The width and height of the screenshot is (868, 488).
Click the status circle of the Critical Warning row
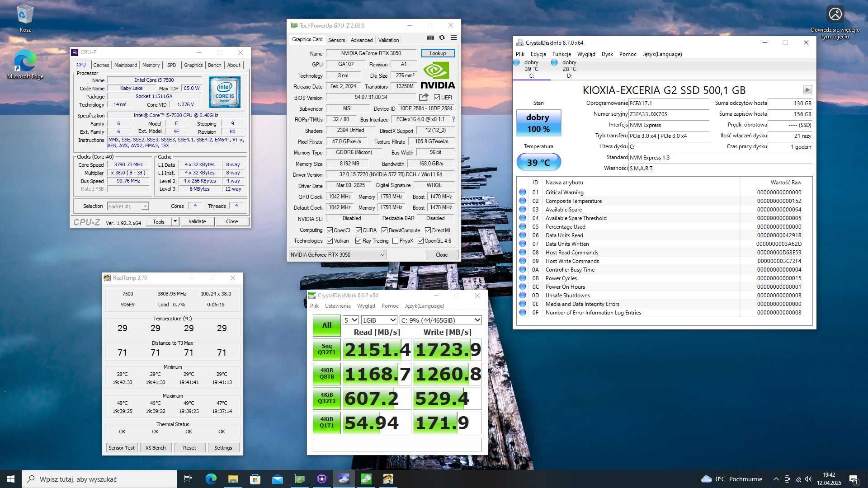pos(523,192)
